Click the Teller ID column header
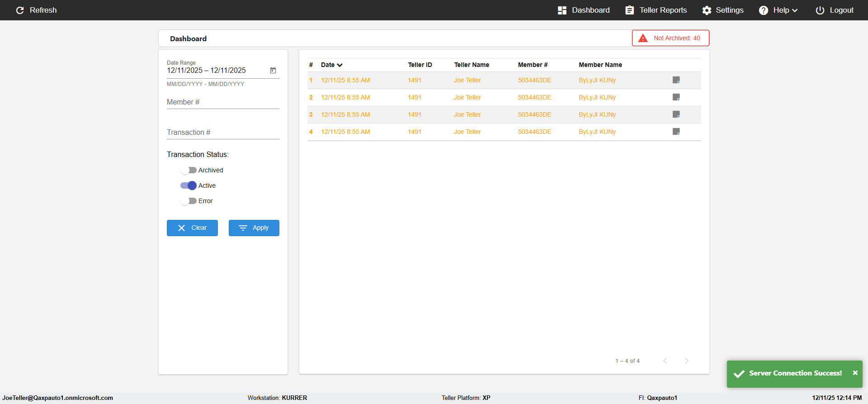This screenshot has width=868, height=404. (x=420, y=65)
